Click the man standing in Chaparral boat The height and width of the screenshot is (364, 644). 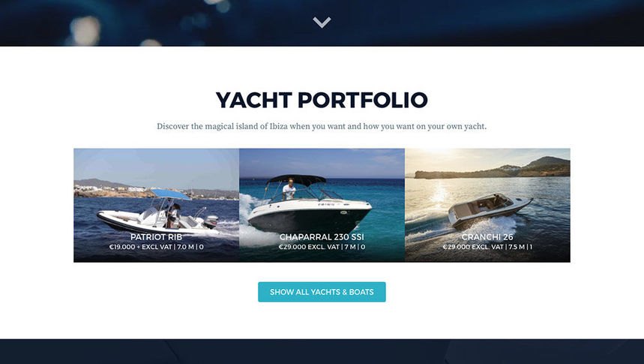click(289, 189)
